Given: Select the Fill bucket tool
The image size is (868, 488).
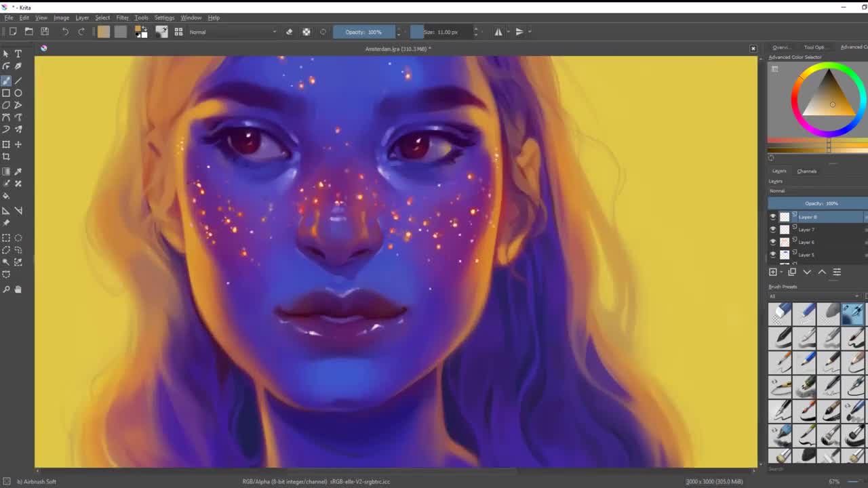Looking at the screenshot, I should [6, 196].
